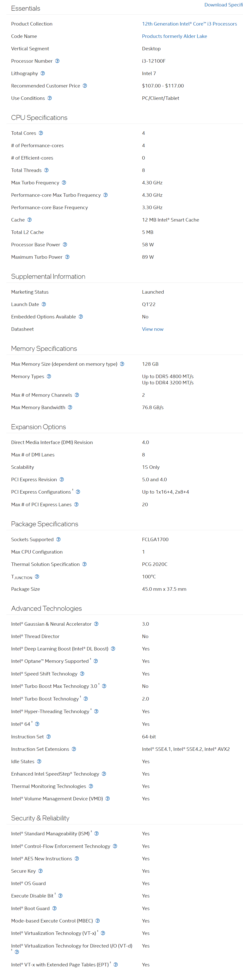243x980 pixels.
Task: Click the View now datasheet link
Action: tap(153, 329)
